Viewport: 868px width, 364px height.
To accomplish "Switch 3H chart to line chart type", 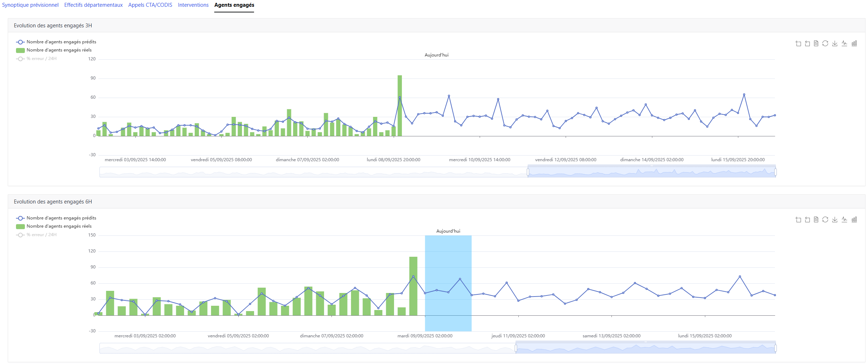I will click(x=844, y=43).
